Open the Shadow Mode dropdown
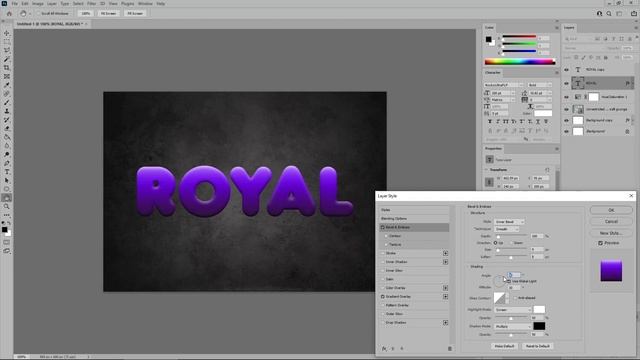Viewport: 640px width, 360px height. [x=513, y=327]
